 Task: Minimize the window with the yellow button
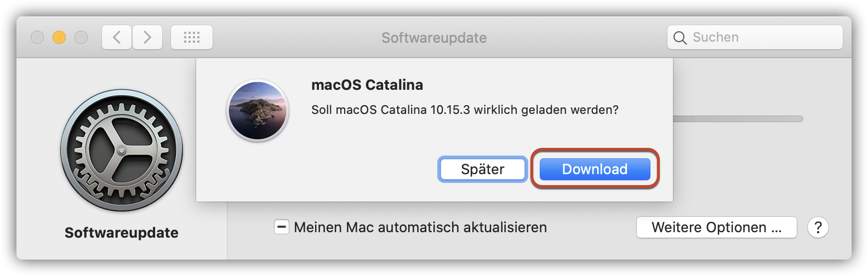point(59,37)
